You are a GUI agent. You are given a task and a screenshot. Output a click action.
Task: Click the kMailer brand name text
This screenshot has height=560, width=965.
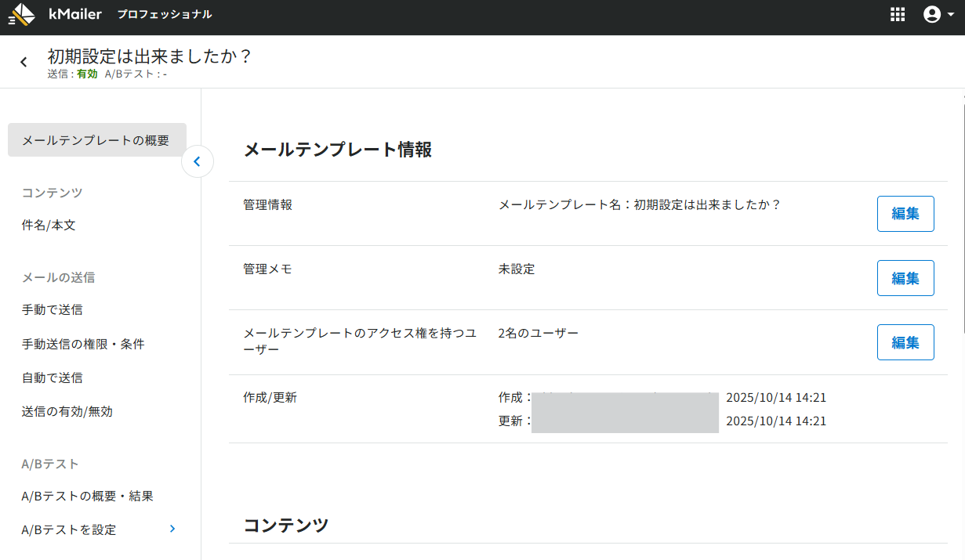coord(75,14)
